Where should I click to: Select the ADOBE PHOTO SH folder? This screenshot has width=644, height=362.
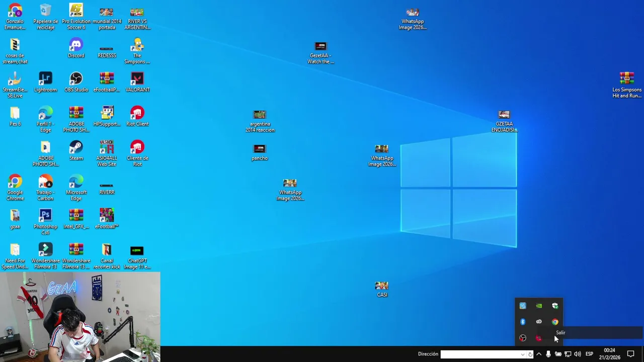pos(45,154)
